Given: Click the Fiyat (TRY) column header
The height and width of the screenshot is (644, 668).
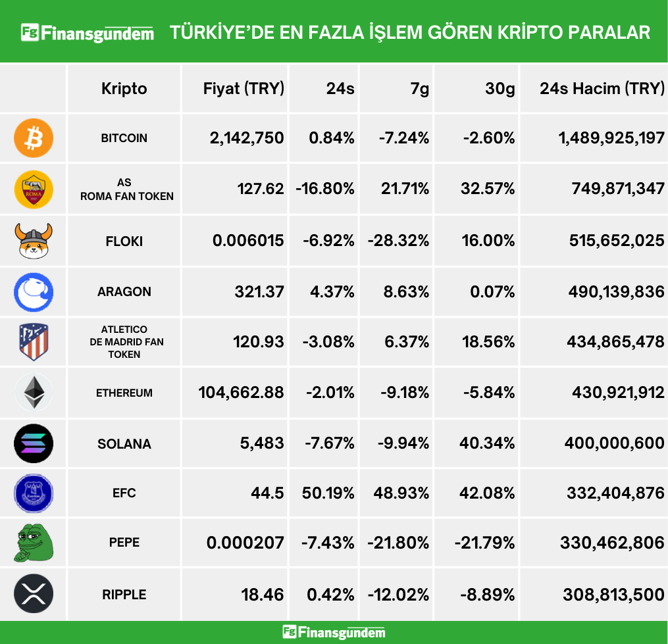Looking at the screenshot, I should click(x=244, y=89).
